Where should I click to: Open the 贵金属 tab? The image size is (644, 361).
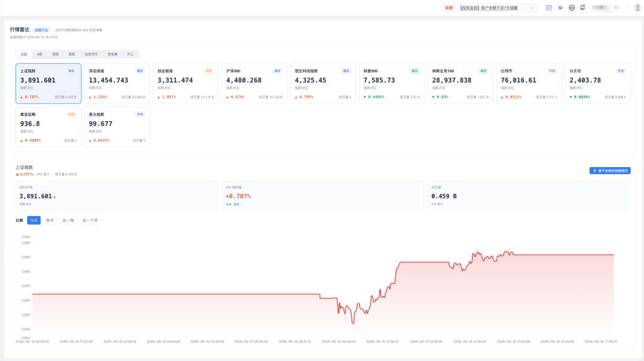(113, 54)
